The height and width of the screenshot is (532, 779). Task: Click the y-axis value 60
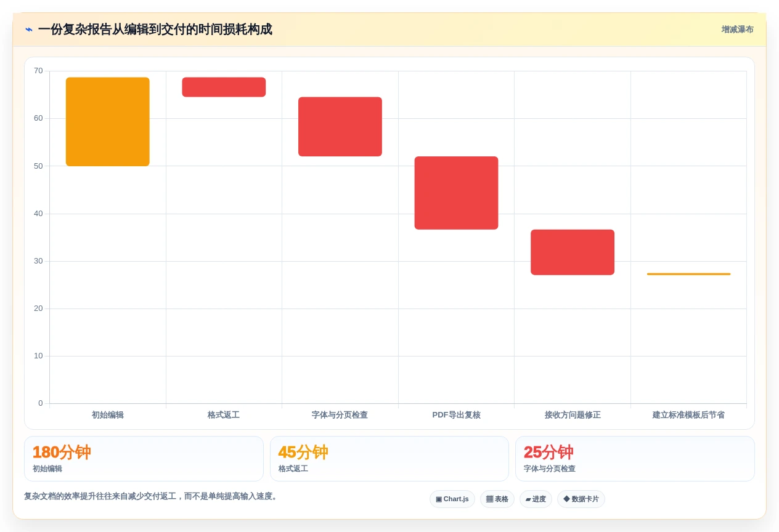38,118
